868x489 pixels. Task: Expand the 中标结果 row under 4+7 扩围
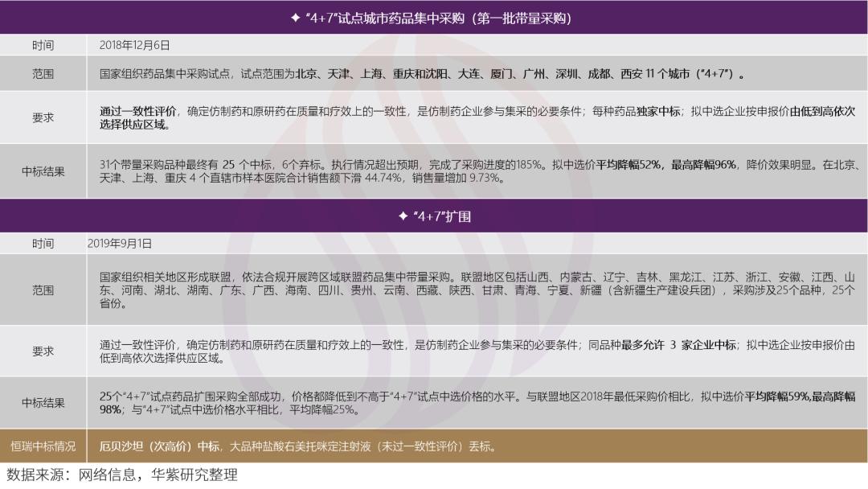44,402
